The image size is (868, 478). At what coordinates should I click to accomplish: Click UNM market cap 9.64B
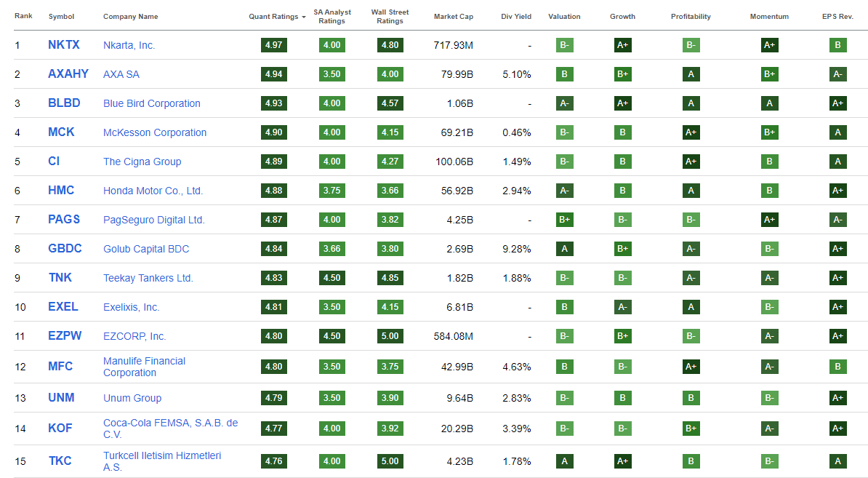[x=460, y=398]
